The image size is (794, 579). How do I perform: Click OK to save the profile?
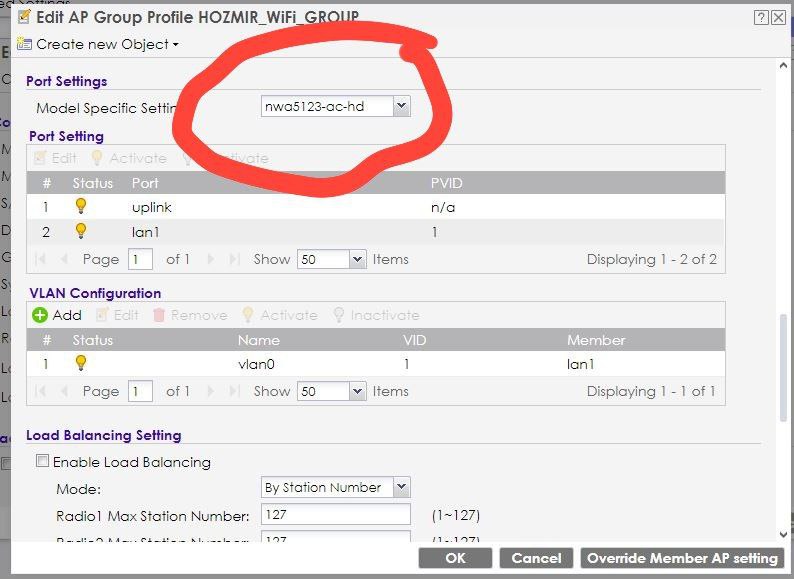pos(455,558)
